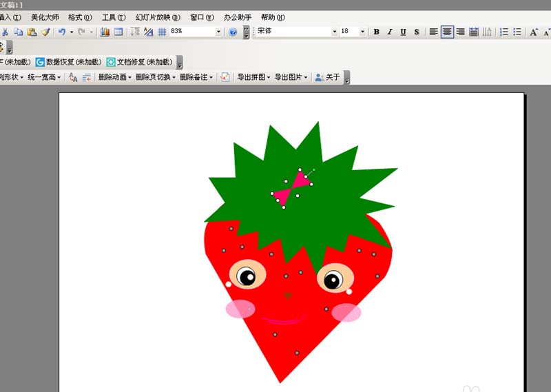Toggle Italic formatting
Image resolution: width=551 pixels, height=392 pixels.
click(390, 32)
